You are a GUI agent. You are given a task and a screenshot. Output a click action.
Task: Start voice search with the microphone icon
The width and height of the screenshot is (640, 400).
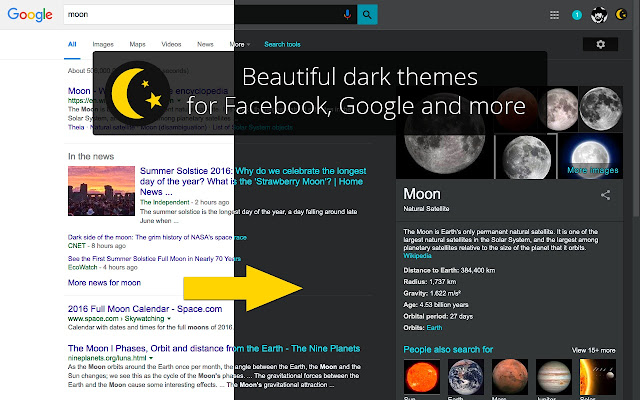pyautogui.click(x=347, y=15)
